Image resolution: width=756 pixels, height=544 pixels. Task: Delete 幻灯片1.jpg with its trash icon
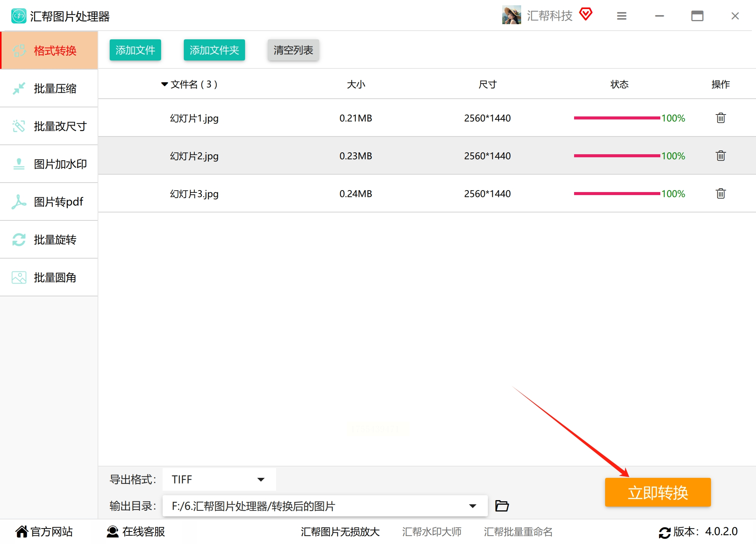[720, 118]
